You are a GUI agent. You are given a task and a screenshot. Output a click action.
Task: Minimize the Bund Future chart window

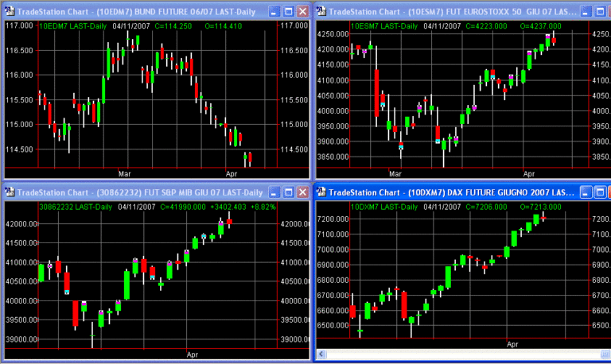pos(273,11)
